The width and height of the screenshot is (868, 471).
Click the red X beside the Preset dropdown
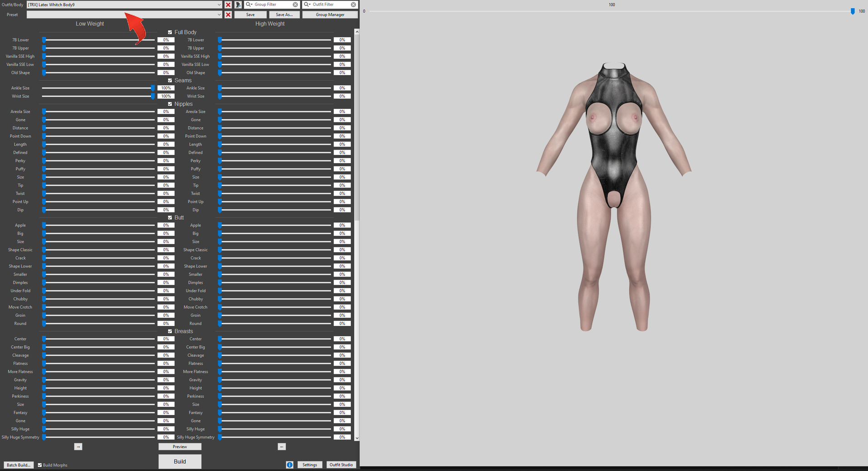pos(228,14)
